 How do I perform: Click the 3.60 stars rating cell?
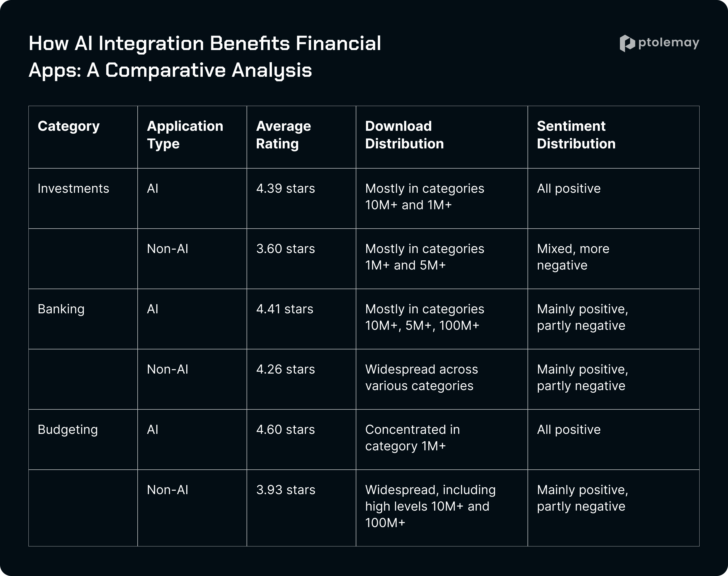301,259
